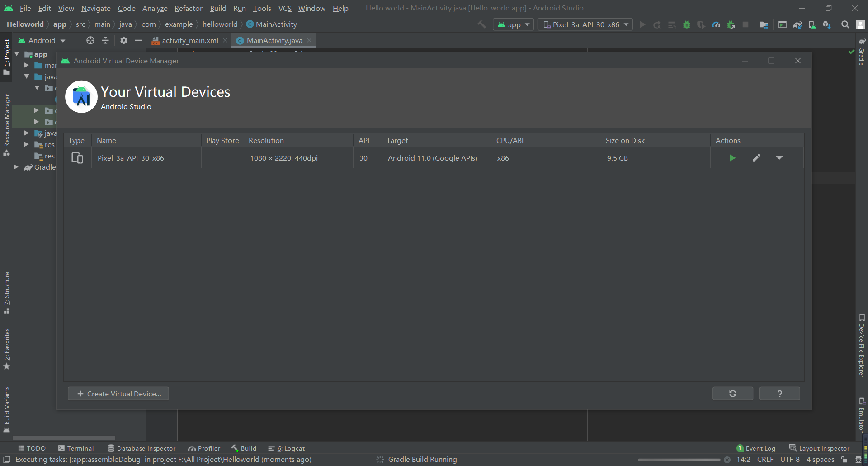Open the Tools menu
Screen dimensions: 868x466
pos(262,8)
